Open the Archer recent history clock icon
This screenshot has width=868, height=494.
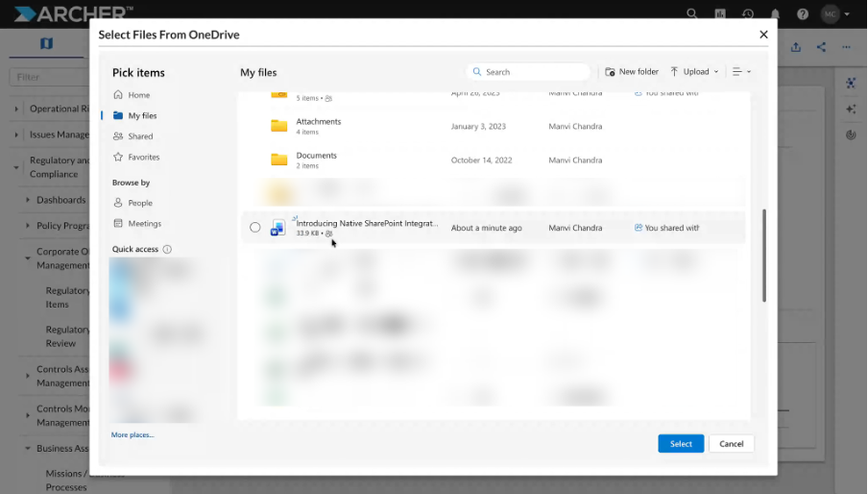(x=747, y=13)
